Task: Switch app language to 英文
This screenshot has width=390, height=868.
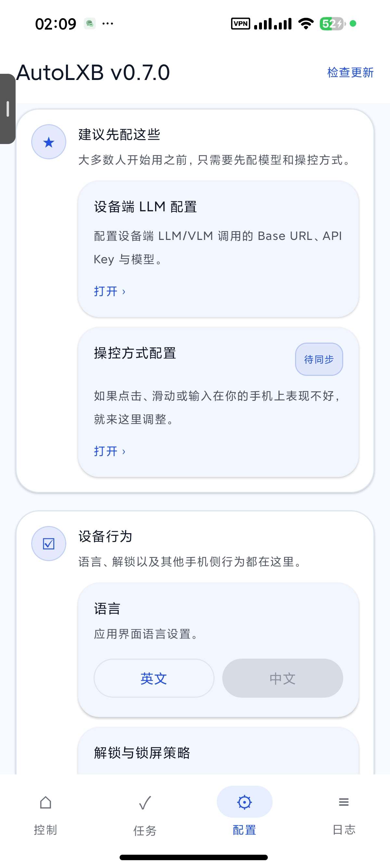Action: point(154,678)
